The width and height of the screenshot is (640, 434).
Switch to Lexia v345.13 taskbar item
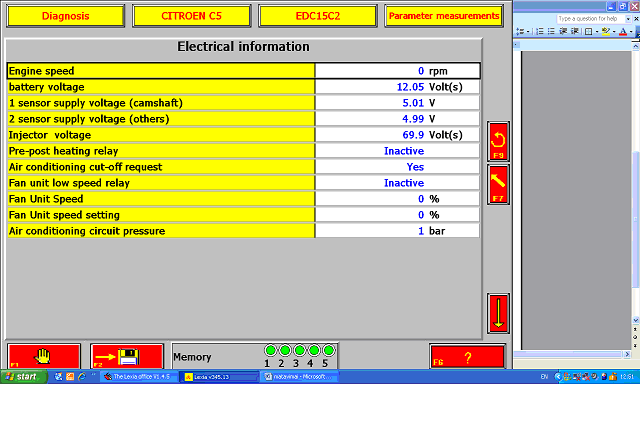pyautogui.click(x=219, y=377)
